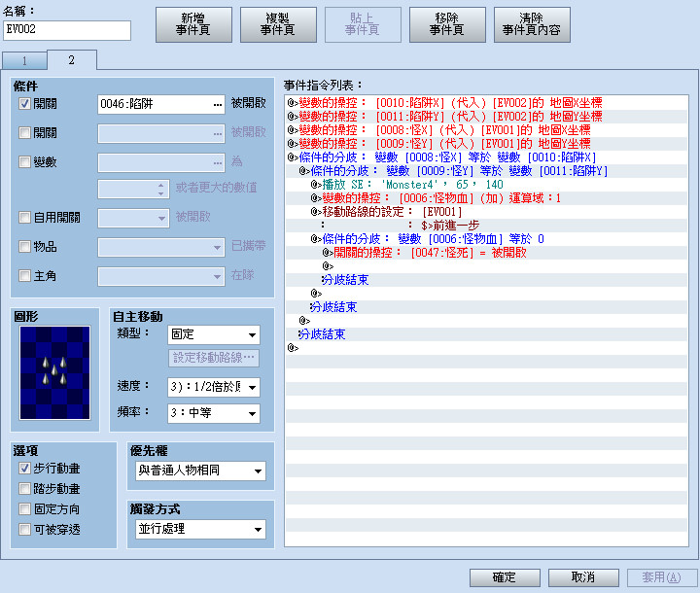Click the 移除事件頁 button
The height and width of the screenshot is (593, 700).
tap(447, 24)
